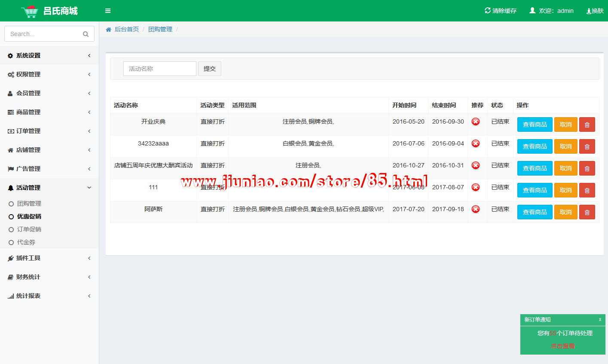Click trash icon for 阿萨斯 row
The height and width of the screenshot is (364, 608).
(x=587, y=212)
